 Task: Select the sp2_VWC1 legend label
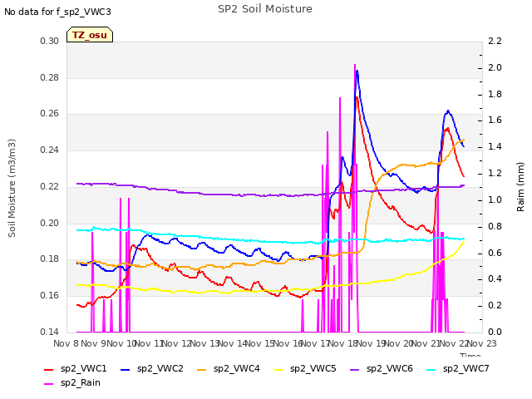pos(83,369)
